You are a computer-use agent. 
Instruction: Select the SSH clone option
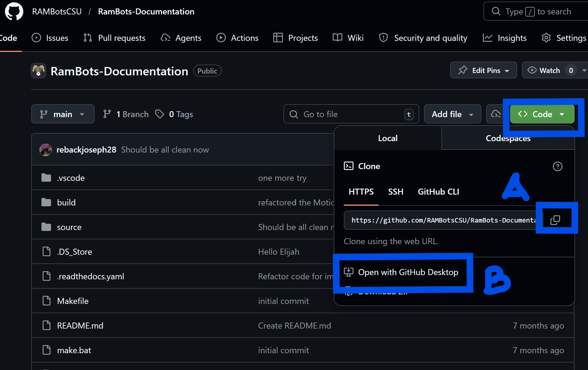(396, 192)
